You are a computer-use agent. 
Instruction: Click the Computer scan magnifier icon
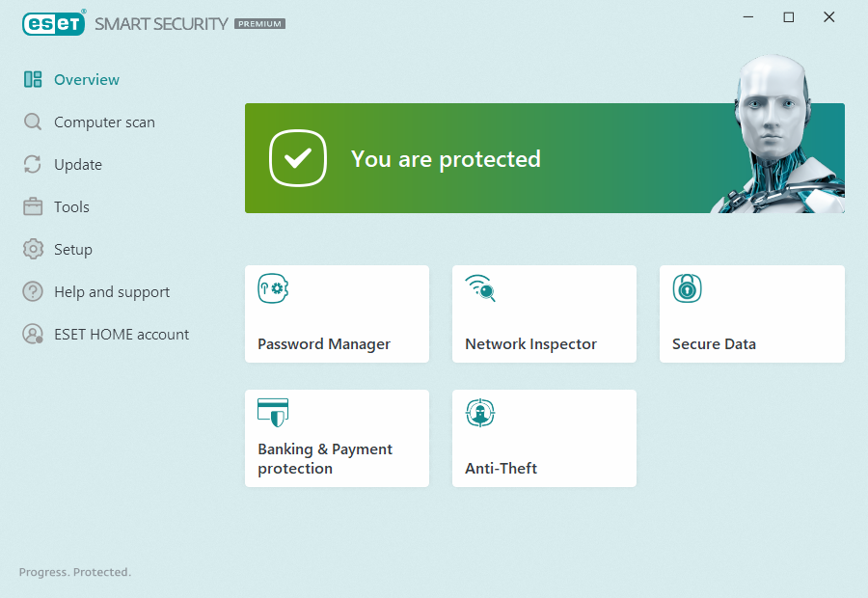click(x=33, y=122)
